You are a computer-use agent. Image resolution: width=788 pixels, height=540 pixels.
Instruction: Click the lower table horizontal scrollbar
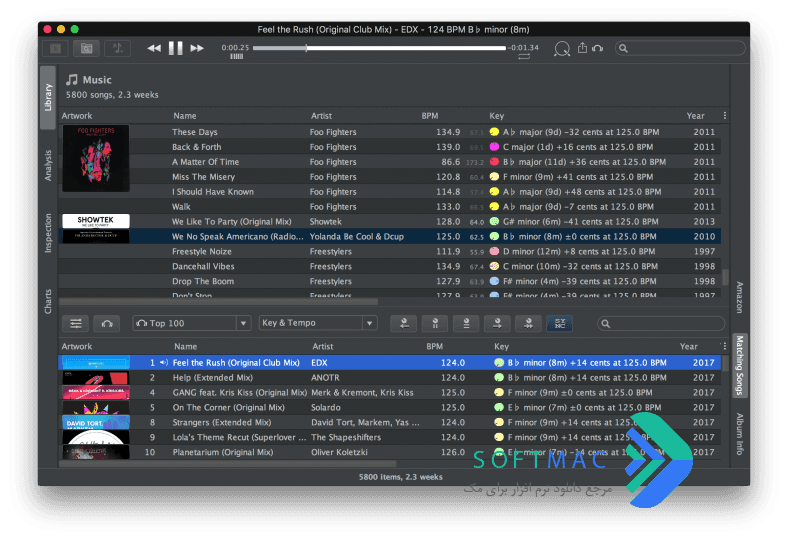click(227, 464)
